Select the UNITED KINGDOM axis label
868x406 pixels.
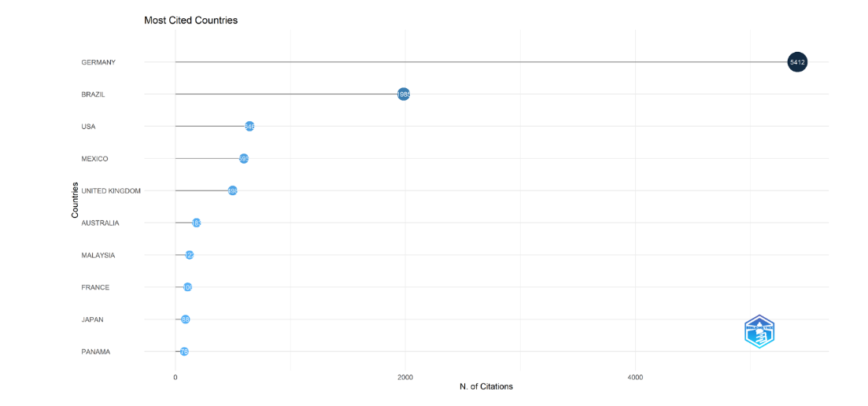pos(111,191)
